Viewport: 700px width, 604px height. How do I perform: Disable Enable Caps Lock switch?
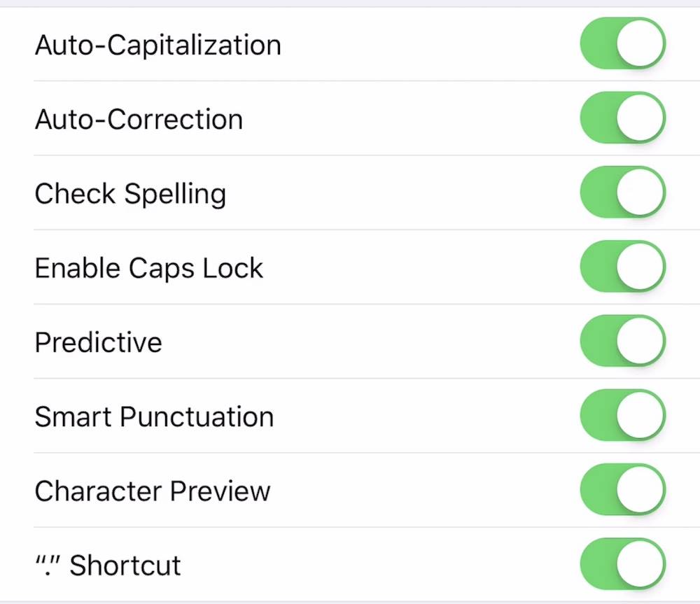pos(622,267)
